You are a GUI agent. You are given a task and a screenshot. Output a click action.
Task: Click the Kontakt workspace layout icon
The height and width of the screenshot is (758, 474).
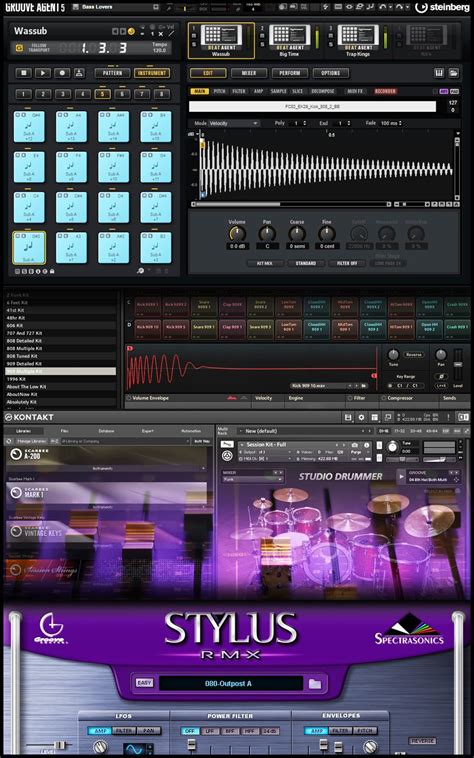tap(374, 417)
